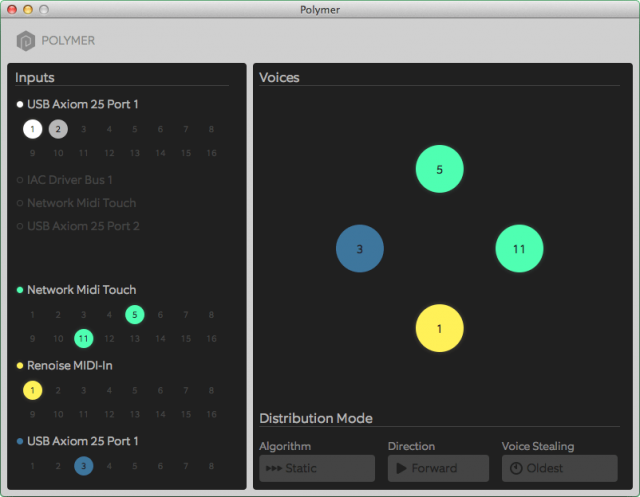The height and width of the screenshot is (497, 640).
Task: Open the Algorithm dropdown showing Static
Action: 316,468
